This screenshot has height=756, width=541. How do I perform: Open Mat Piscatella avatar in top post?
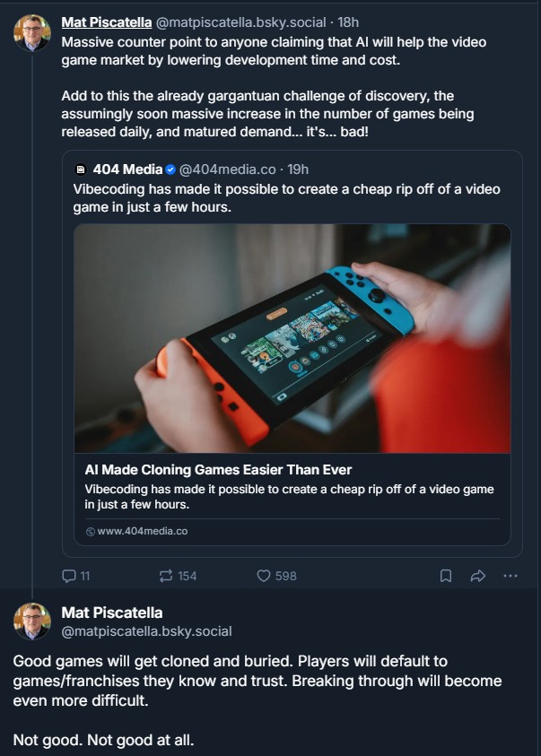pyautogui.click(x=31, y=33)
